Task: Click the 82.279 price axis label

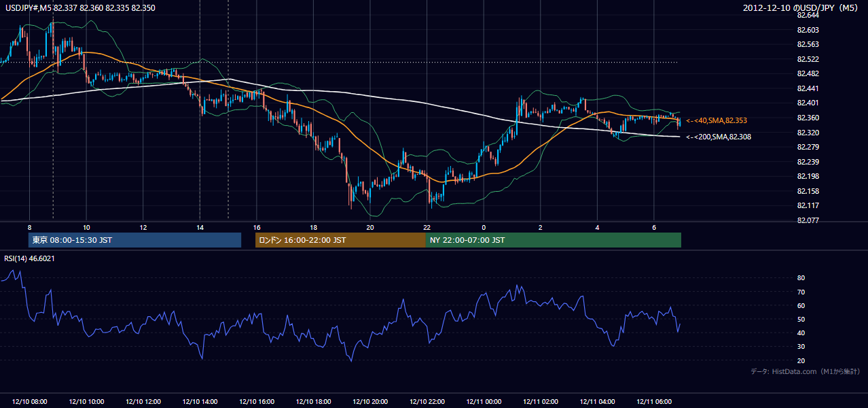Action: pos(808,147)
